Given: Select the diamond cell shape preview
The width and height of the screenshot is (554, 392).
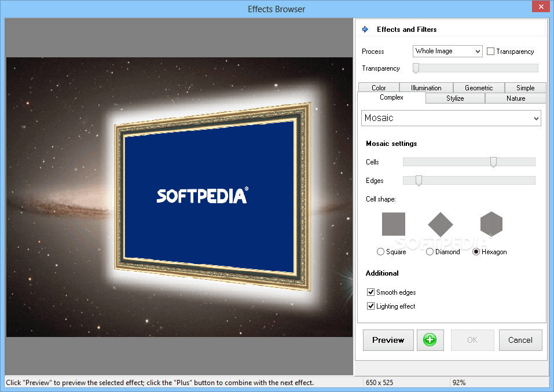Looking at the screenshot, I should tap(440, 224).
